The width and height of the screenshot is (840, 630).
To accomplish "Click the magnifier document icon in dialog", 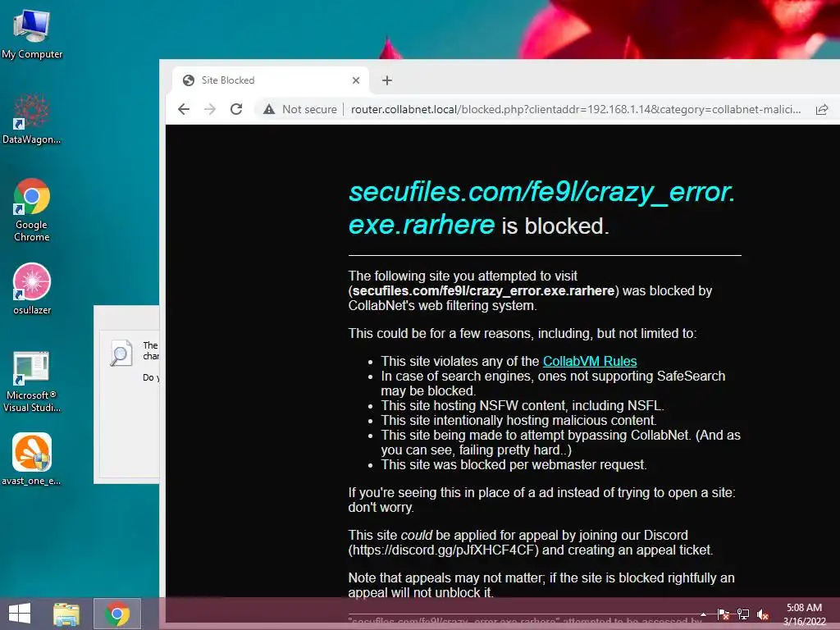I will 121,353.
